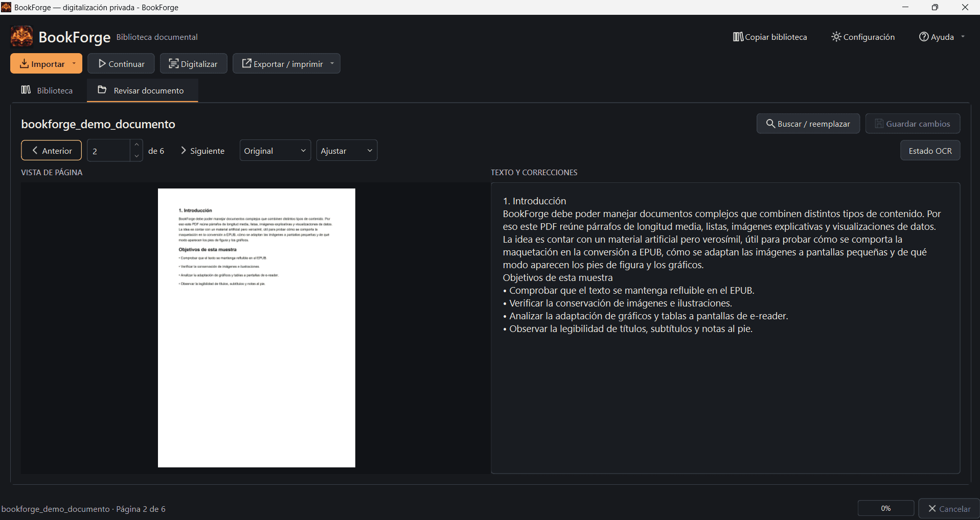Click the Ayuda question mark icon
Viewport: 980px width, 520px height.
(x=924, y=37)
